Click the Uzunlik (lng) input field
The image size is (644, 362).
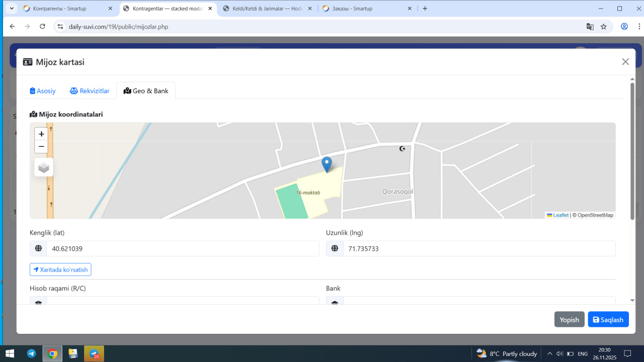pyautogui.click(x=478, y=248)
